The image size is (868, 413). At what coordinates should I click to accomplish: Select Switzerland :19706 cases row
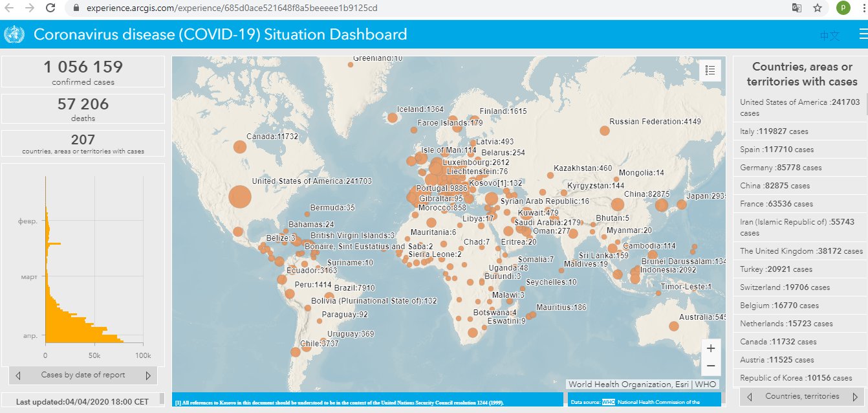(x=801, y=287)
